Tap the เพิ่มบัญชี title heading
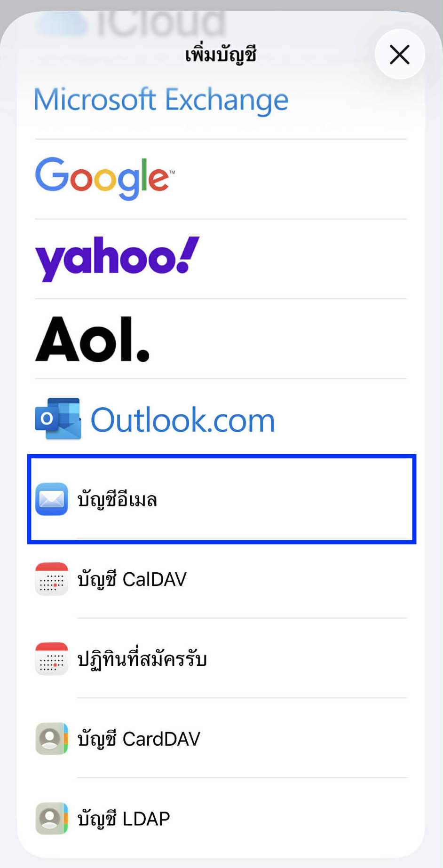Image resolution: width=443 pixels, height=868 pixels. 221,55
